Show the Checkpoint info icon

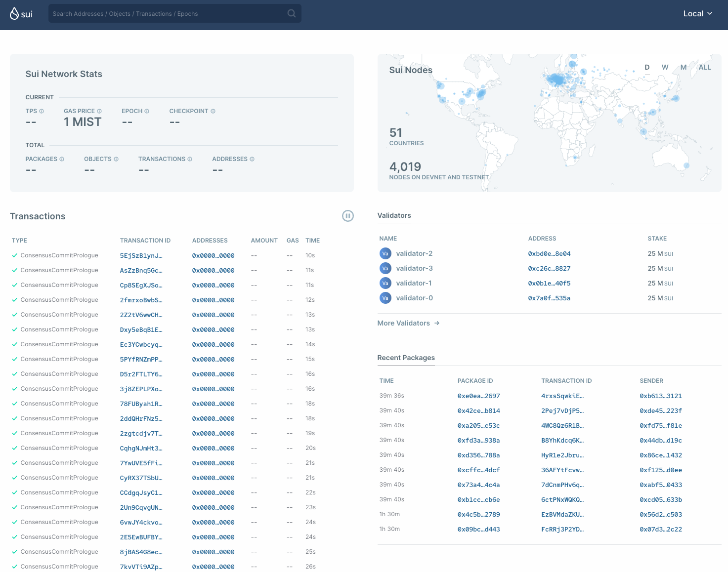[213, 111]
